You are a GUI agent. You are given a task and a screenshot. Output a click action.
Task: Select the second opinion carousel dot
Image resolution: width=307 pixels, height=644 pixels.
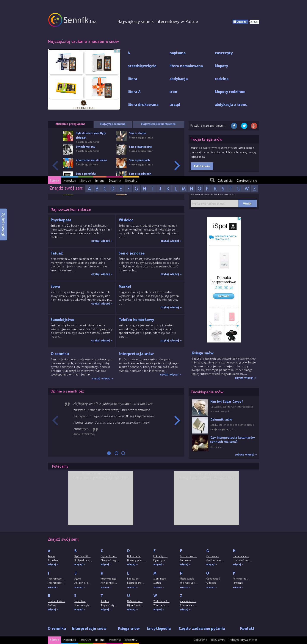pos(116,453)
